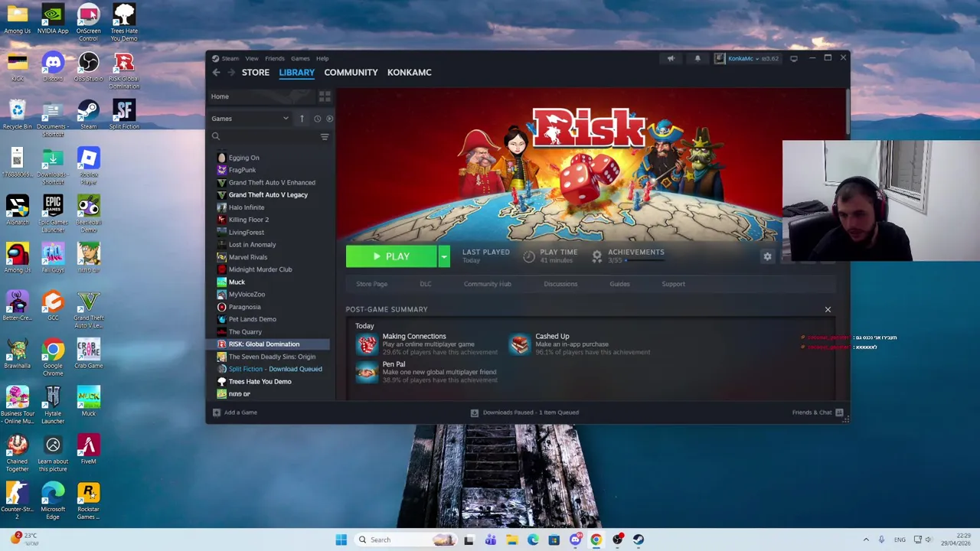Open OBS Studio desktop shortcut
The image size is (980, 551).
tap(88, 67)
